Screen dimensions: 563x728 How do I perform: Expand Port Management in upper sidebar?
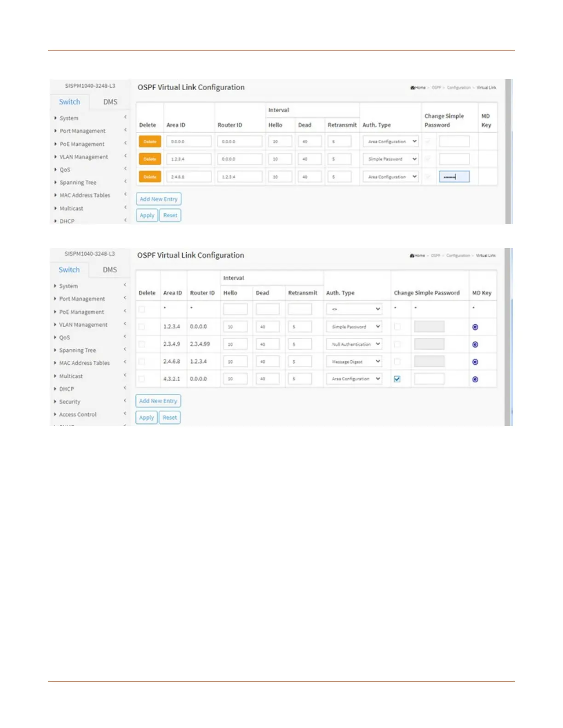[82, 131]
